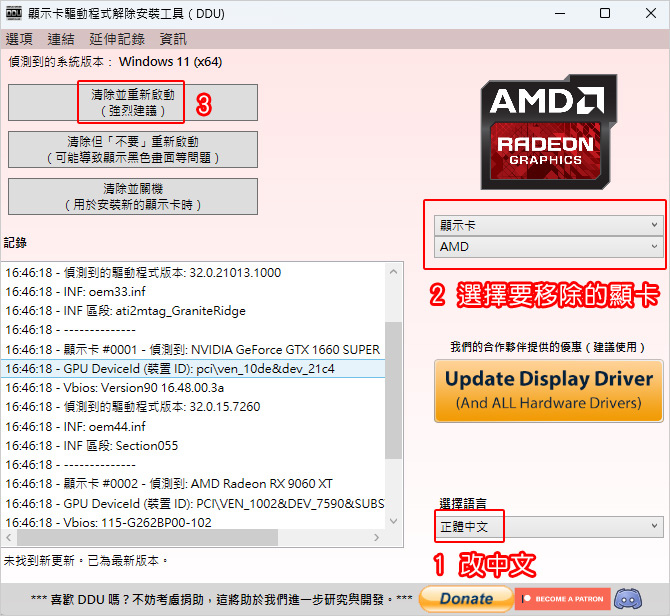The image size is (670, 616).
Task: Open the 連結 menu
Action: (61, 39)
